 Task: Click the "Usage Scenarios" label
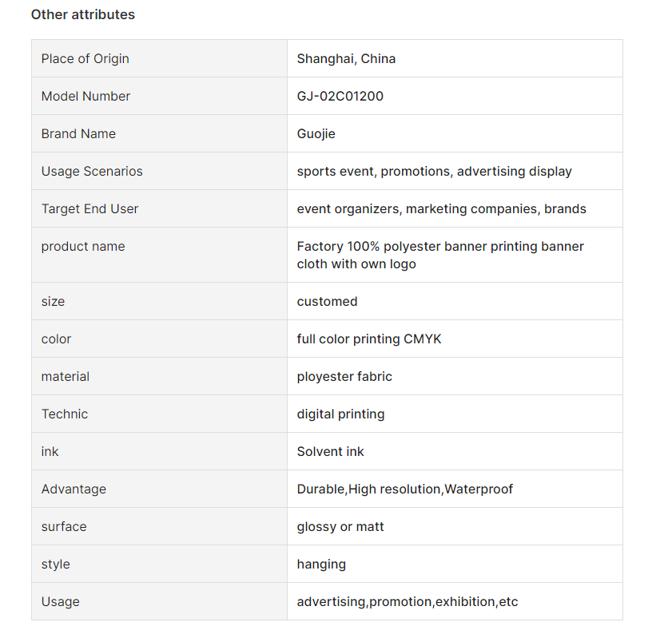[x=92, y=171]
